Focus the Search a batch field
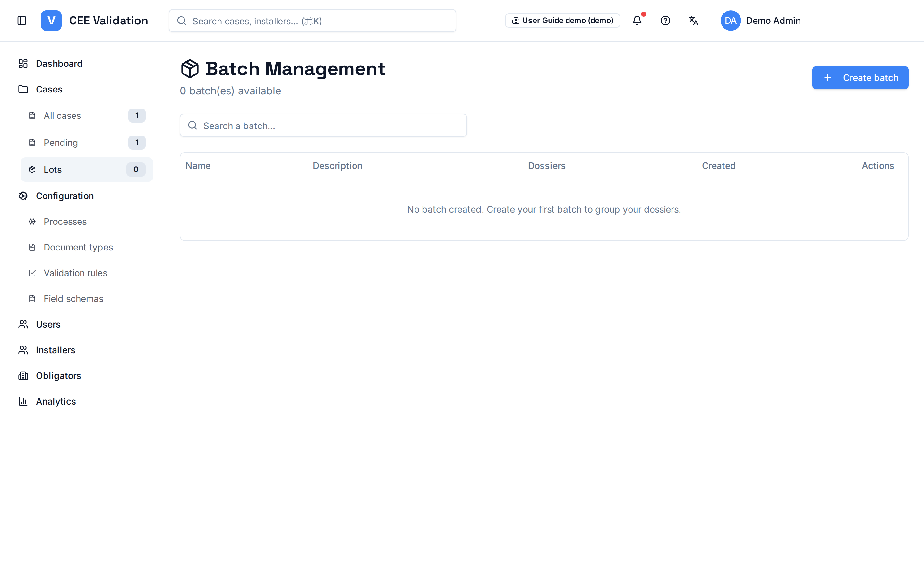This screenshot has width=924, height=578. tap(323, 125)
